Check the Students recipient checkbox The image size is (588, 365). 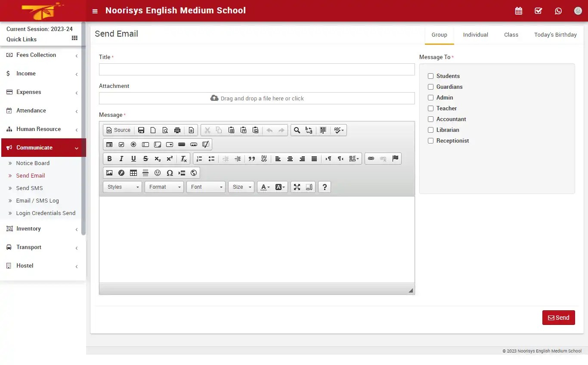point(430,76)
